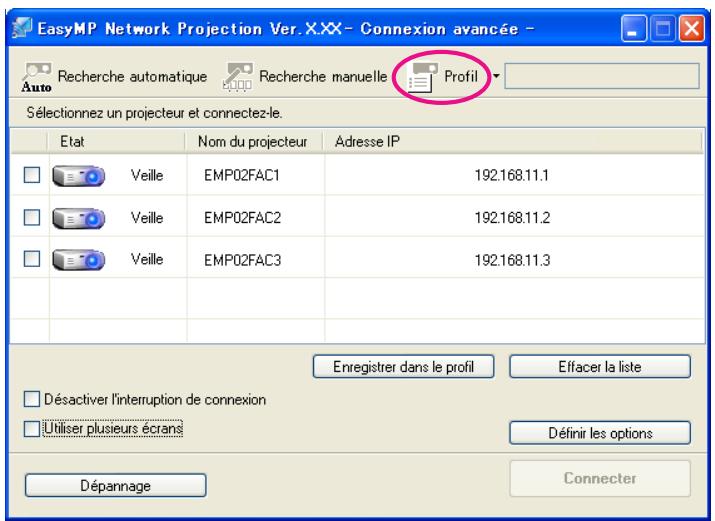Click the EMP02FAC1 projector icon
This screenshot has height=521, width=715.
(x=78, y=175)
